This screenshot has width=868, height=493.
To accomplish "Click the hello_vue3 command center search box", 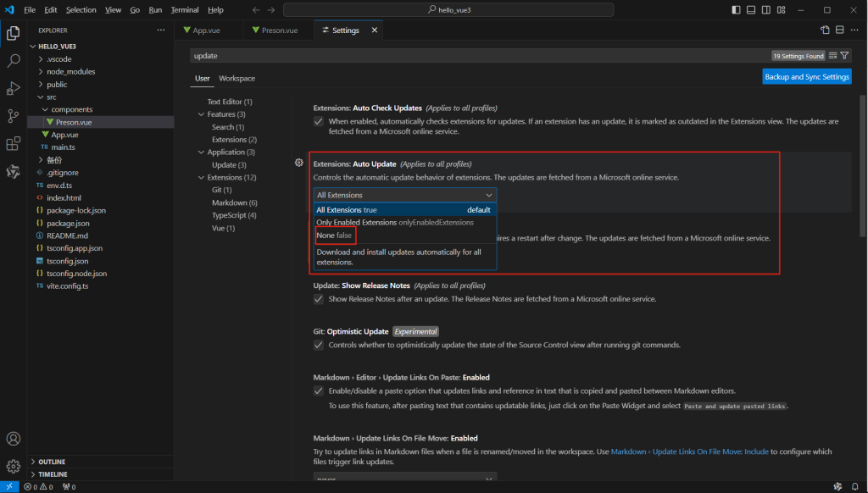I will [448, 10].
